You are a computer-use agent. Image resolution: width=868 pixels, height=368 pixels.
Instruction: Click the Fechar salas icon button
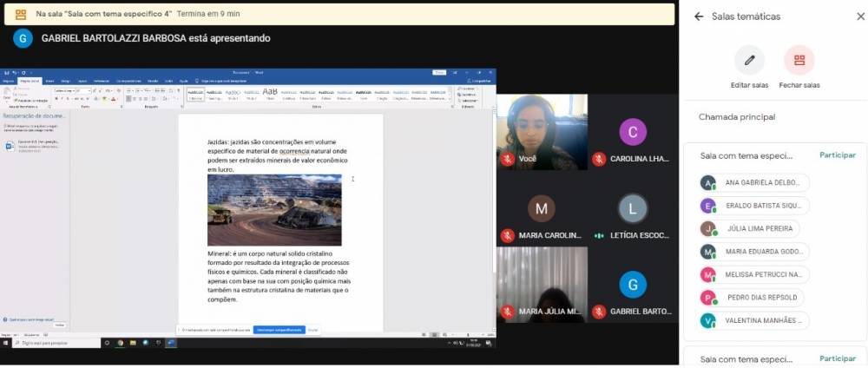click(799, 61)
